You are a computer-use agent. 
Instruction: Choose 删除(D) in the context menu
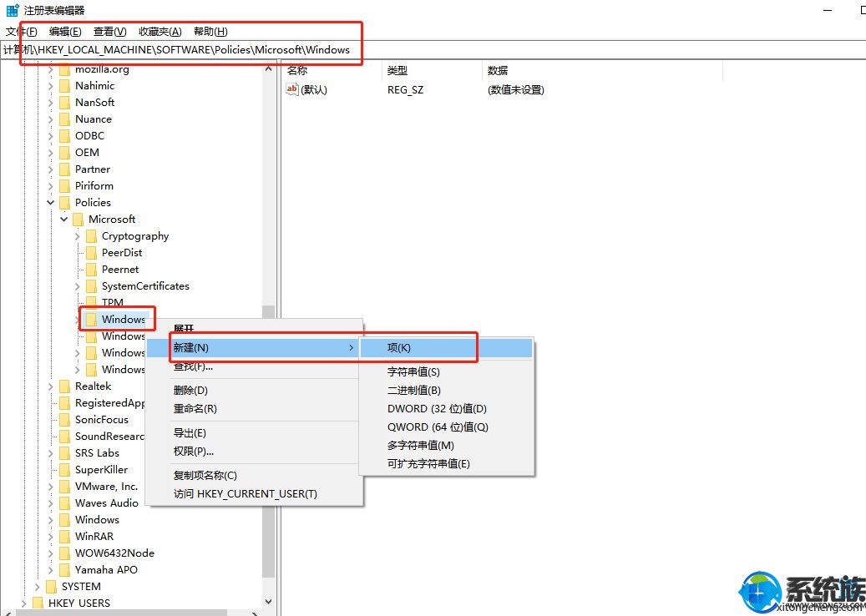pos(254,391)
